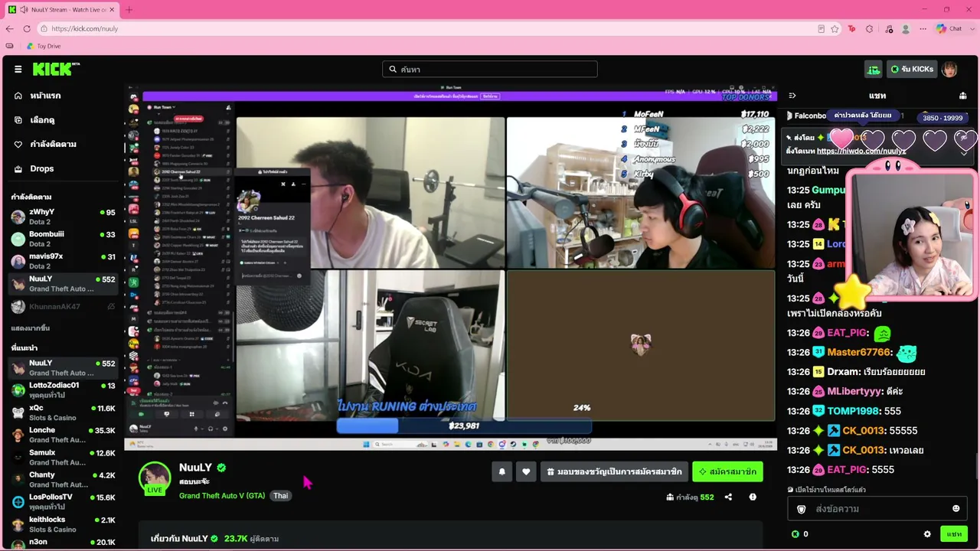This screenshot has height=551, width=980.
Task: Open the browser profile icon
Action: pos(906,29)
